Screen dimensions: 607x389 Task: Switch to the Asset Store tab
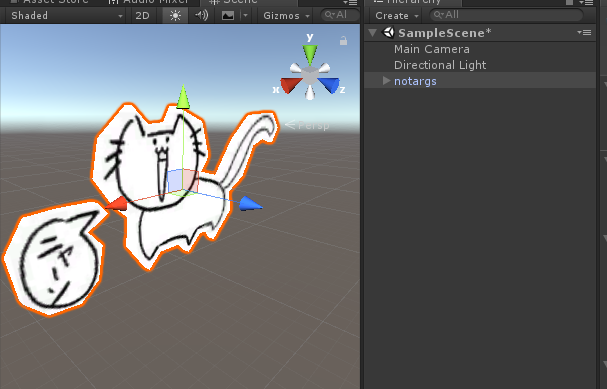point(50,2)
